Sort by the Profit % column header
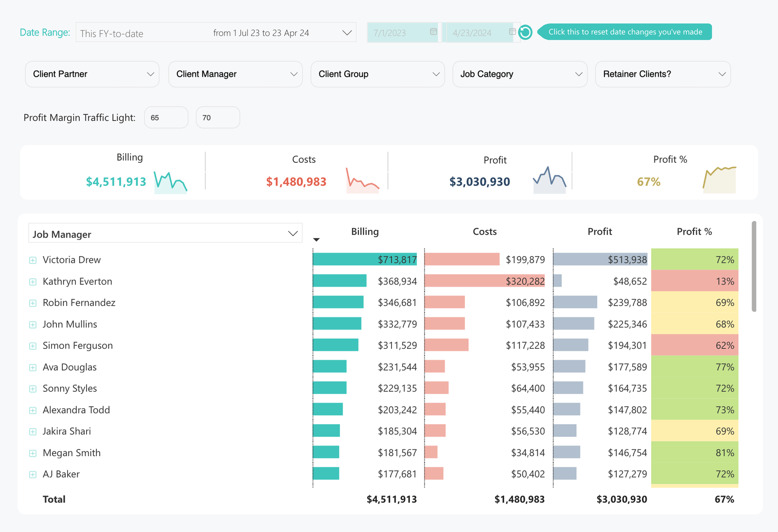The image size is (778, 532). pos(694,232)
